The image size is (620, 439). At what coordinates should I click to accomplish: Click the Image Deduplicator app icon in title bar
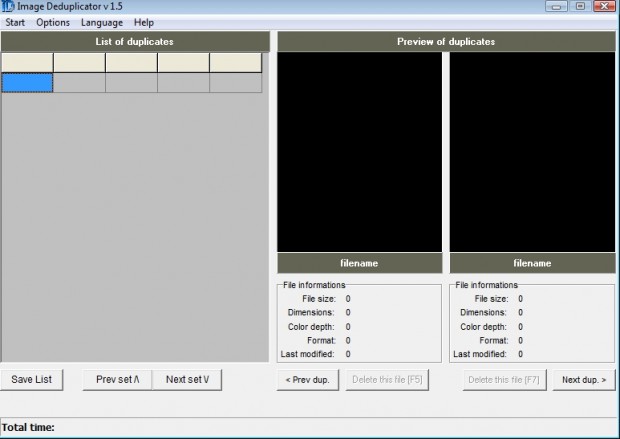pos(8,6)
